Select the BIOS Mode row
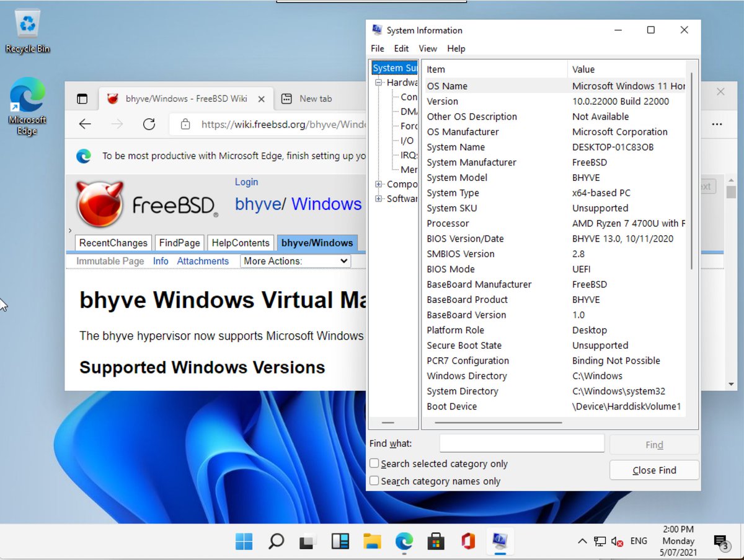Screen dimensions: 744x560 [x=554, y=269]
